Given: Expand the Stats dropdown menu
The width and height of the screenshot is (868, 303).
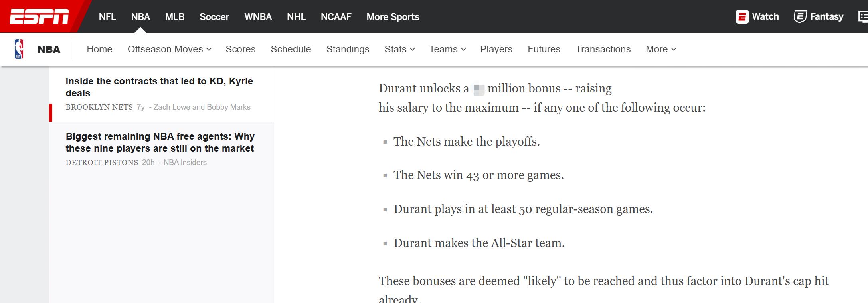Looking at the screenshot, I should pyautogui.click(x=399, y=49).
